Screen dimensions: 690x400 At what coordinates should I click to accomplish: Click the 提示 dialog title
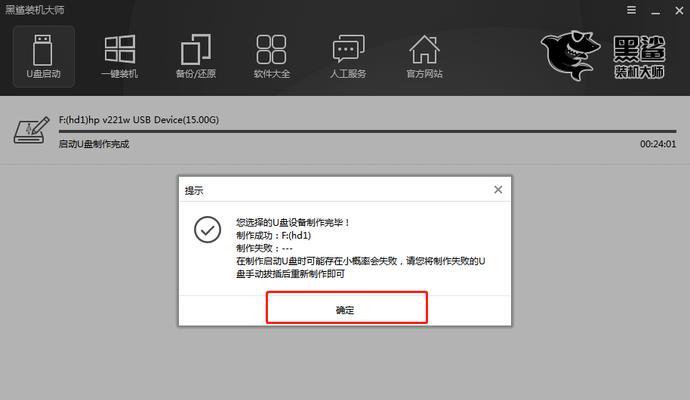194,191
